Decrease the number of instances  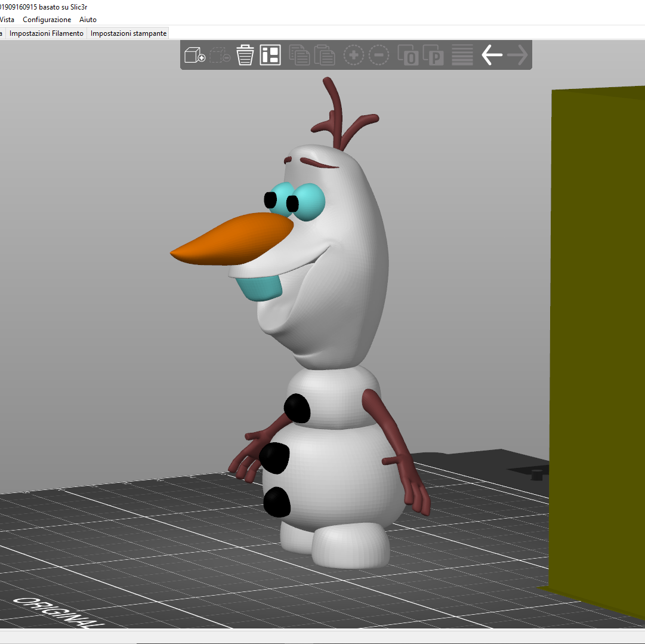click(379, 54)
